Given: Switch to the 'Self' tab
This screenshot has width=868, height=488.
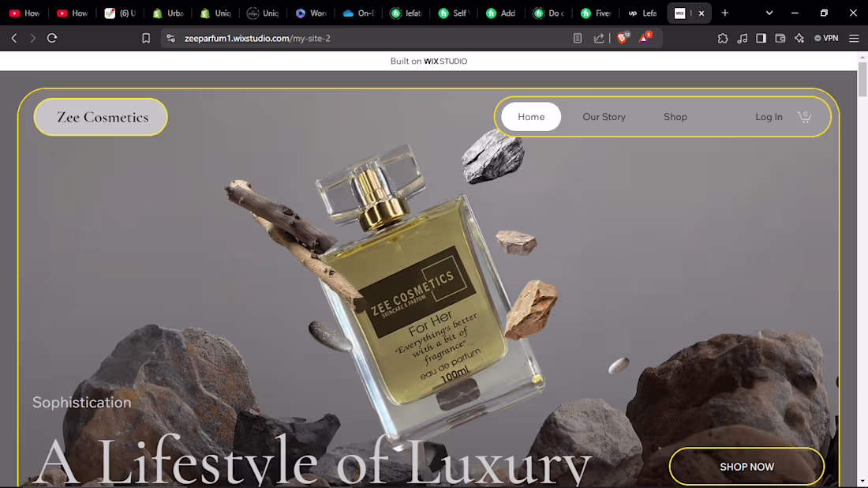Looking at the screenshot, I should point(453,13).
